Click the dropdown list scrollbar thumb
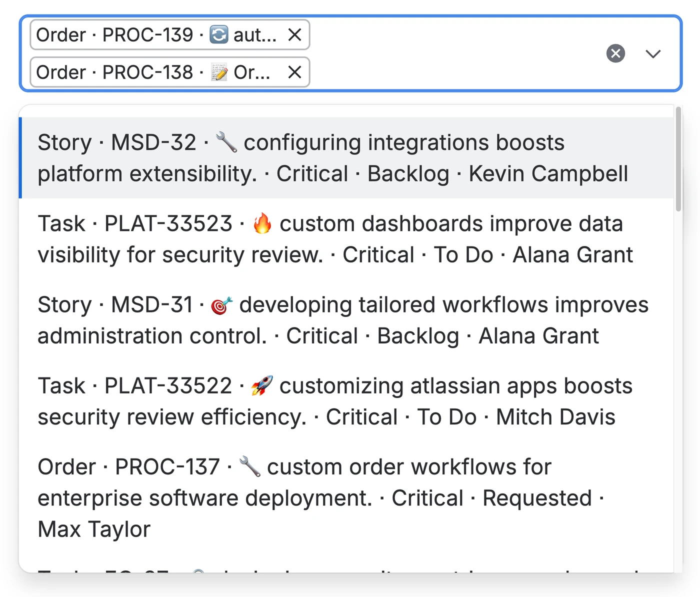The height and width of the screenshot is (597, 700). coord(678,159)
